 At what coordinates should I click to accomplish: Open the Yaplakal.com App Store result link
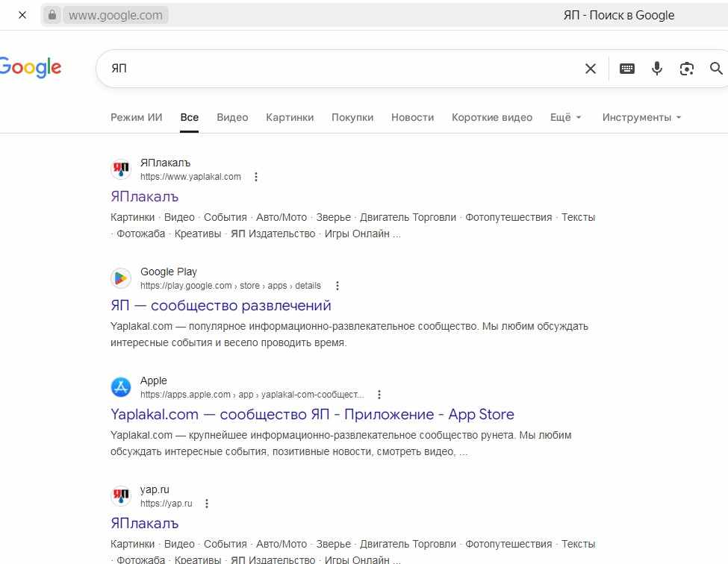point(312,414)
